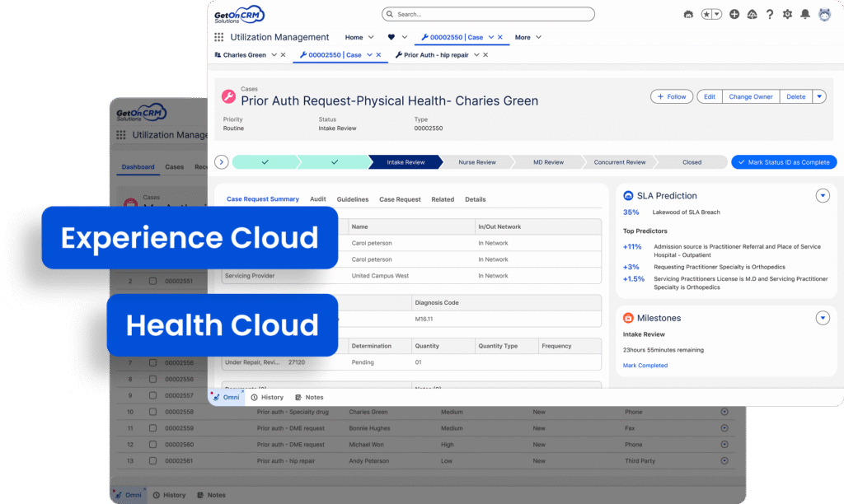The image size is (844, 504).
Task: Open Notes in the utility bar
Action: coord(309,397)
